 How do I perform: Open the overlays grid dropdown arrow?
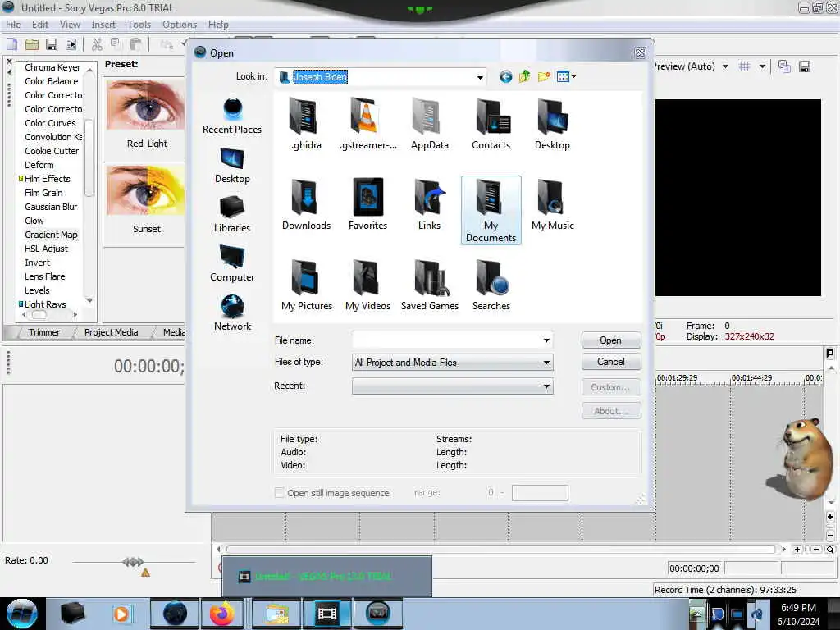click(762, 66)
